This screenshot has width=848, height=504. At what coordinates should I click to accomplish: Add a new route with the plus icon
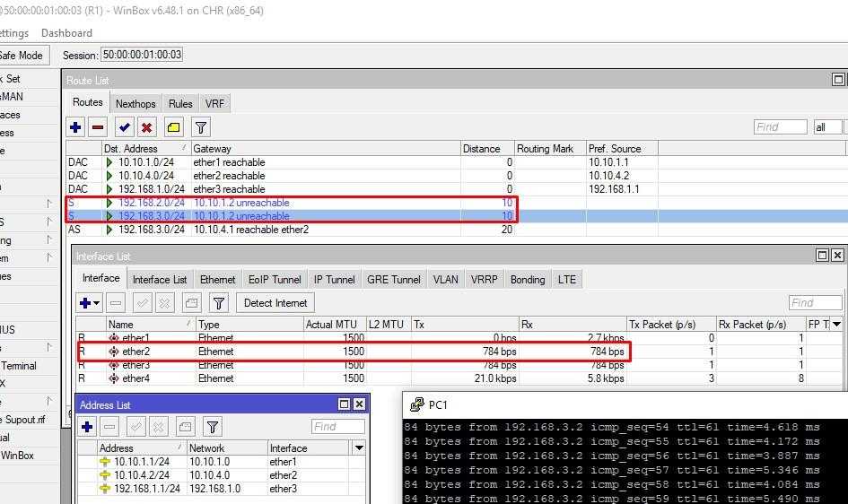coord(75,127)
